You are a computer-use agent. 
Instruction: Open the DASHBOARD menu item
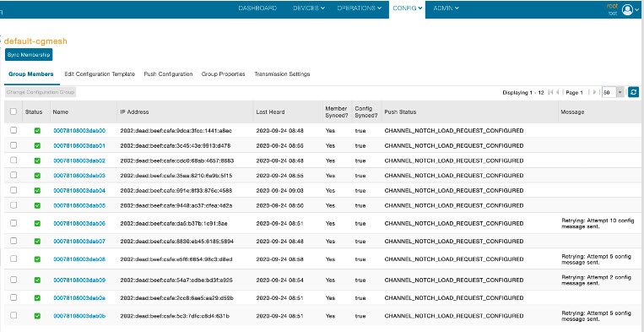[x=257, y=8]
